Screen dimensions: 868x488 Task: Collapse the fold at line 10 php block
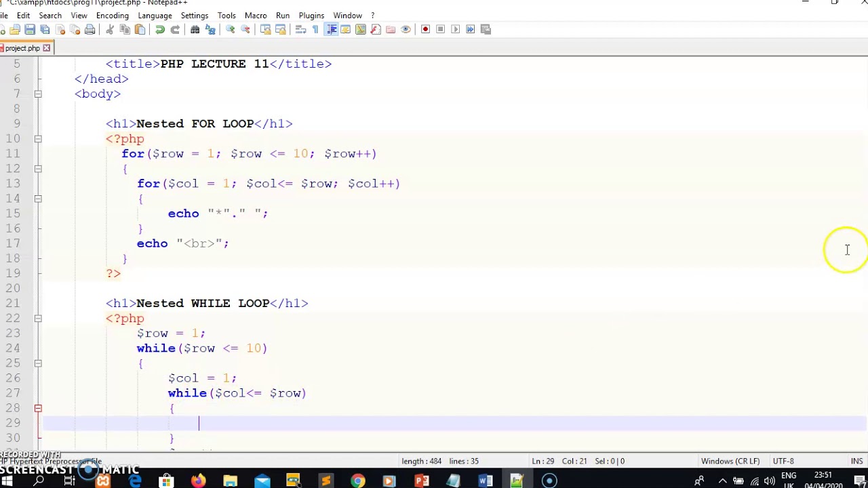pos(38,138)
